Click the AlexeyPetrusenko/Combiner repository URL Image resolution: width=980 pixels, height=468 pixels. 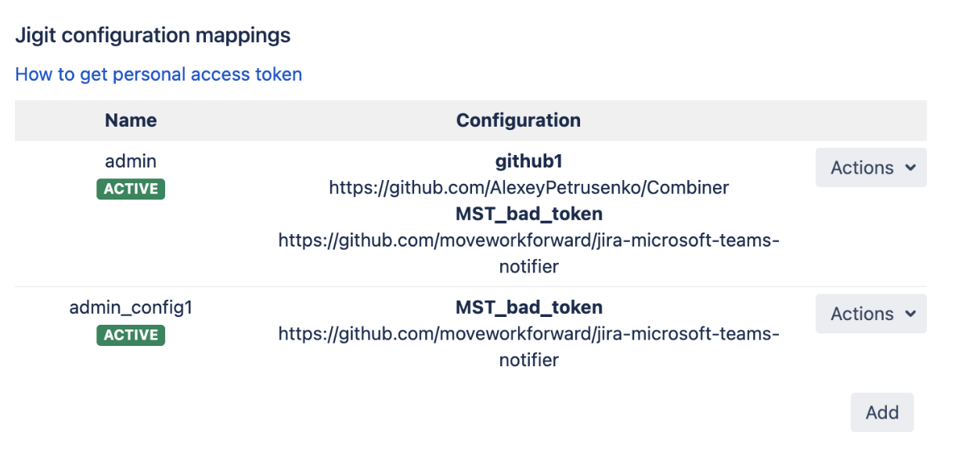[528, 188]
